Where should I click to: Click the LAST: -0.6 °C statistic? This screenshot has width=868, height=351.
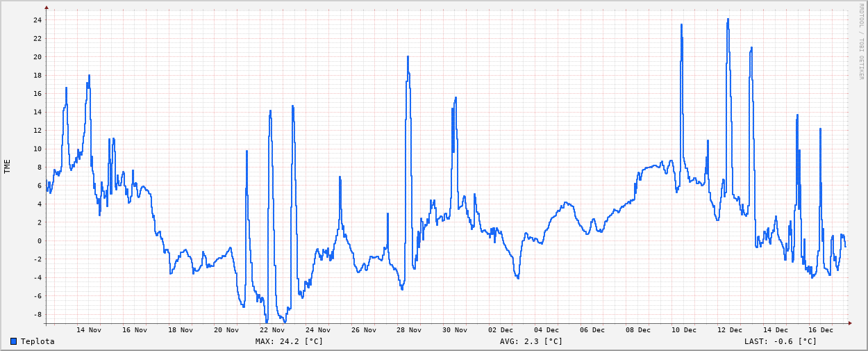[x=781, y=341]
